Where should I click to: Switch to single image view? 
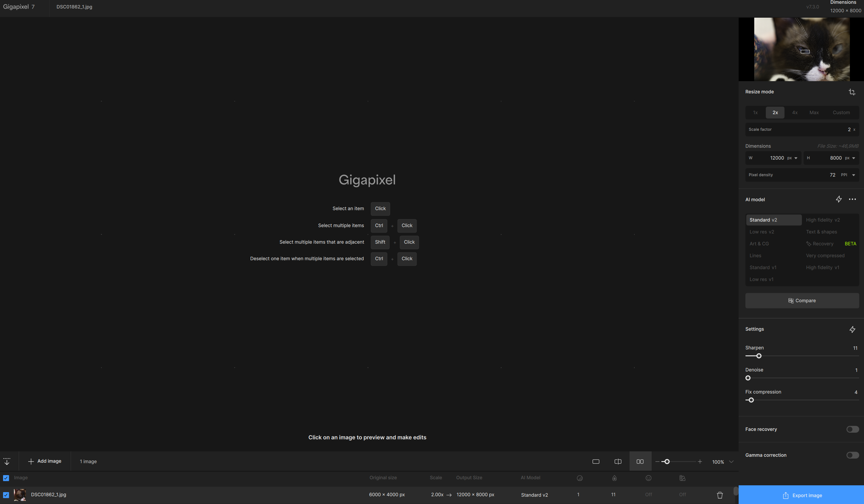coord(596,462)
